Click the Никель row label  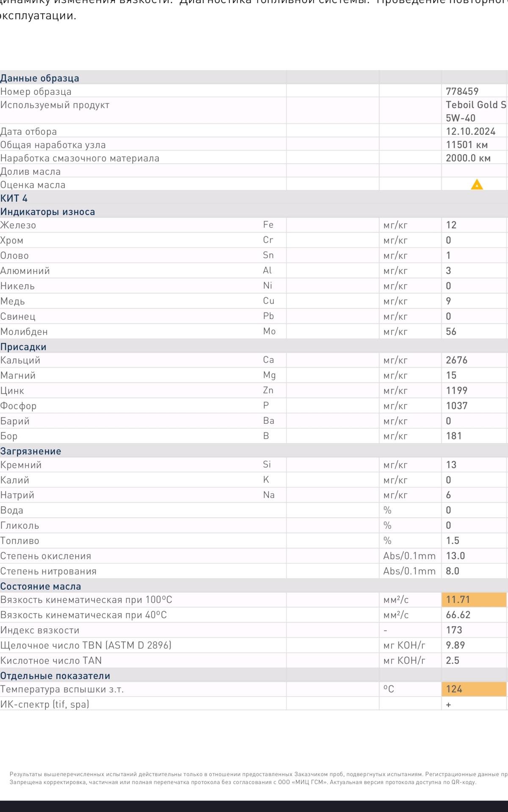[17, 286]
